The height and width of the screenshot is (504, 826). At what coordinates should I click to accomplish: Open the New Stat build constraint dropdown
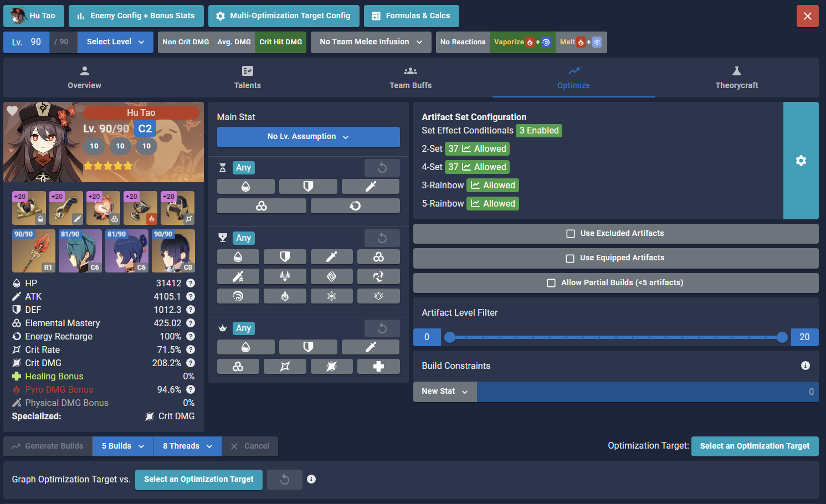coord(444,392)
